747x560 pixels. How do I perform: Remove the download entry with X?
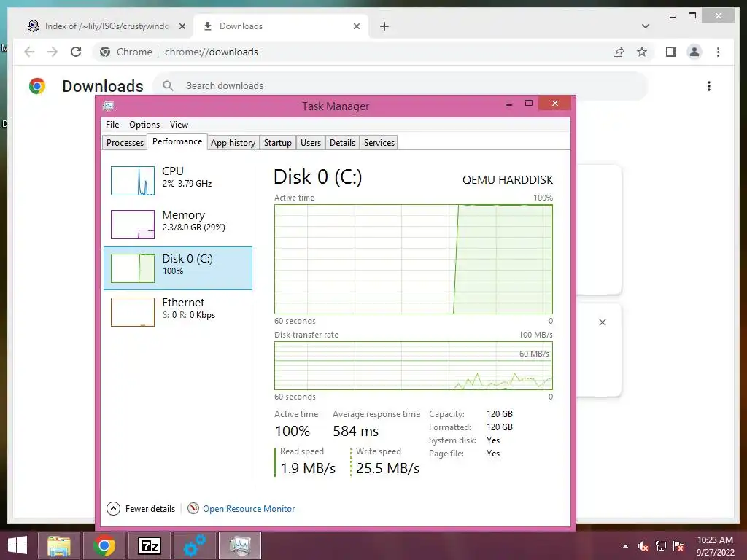602,322
